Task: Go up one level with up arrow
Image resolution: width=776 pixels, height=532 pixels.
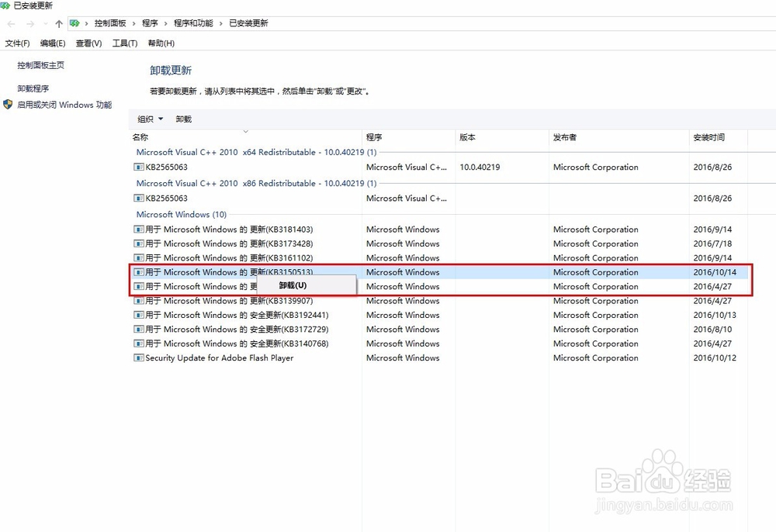Action: 59,24
